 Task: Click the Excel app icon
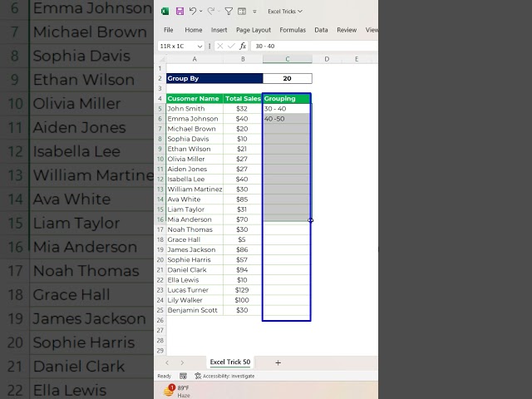165,12
